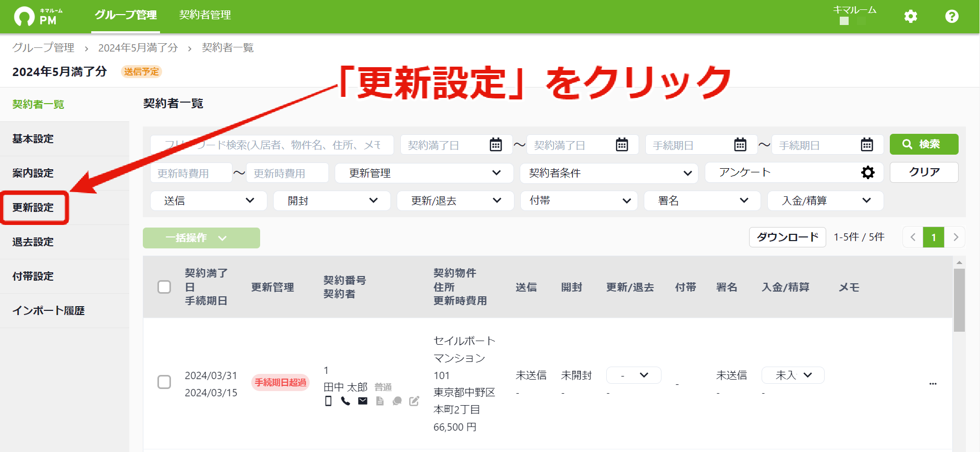The height and width of the screenshot is (452, 980).
Task: Click the edit pencil icon for 田中 太郎
Action: (414, 400)
